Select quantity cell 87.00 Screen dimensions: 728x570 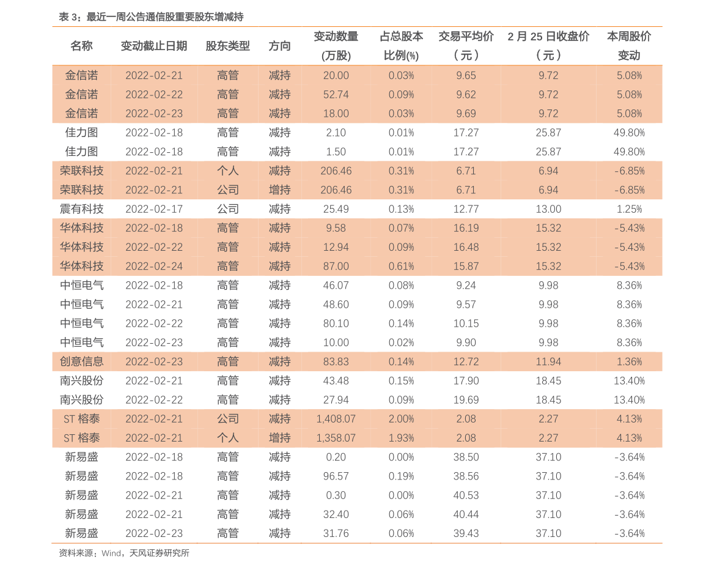point(336,266)
